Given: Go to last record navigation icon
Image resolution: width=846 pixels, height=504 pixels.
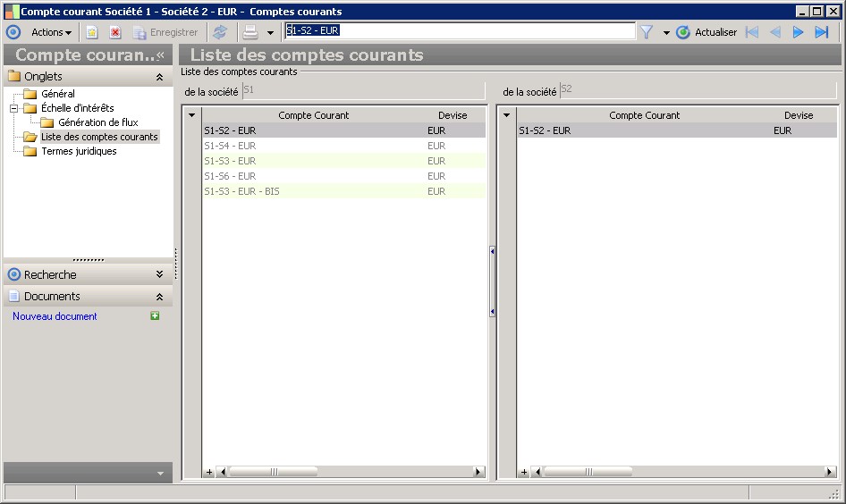Looking at the screenshot, I should click(821, 32).
